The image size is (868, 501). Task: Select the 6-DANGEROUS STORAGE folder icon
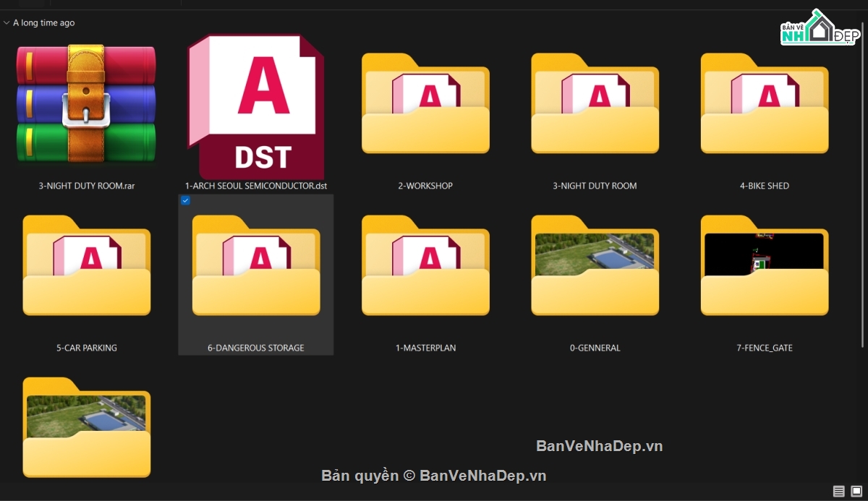[256, 265]
